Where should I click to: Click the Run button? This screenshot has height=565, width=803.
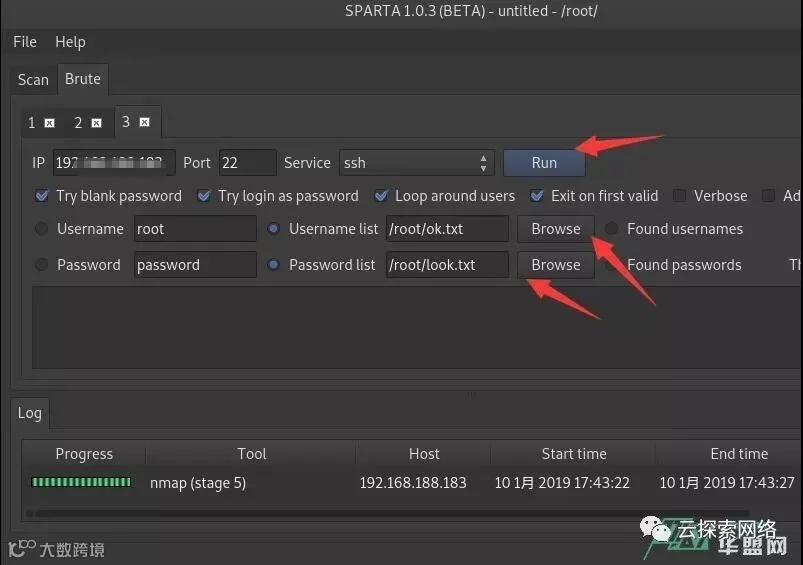coord(544,163)
